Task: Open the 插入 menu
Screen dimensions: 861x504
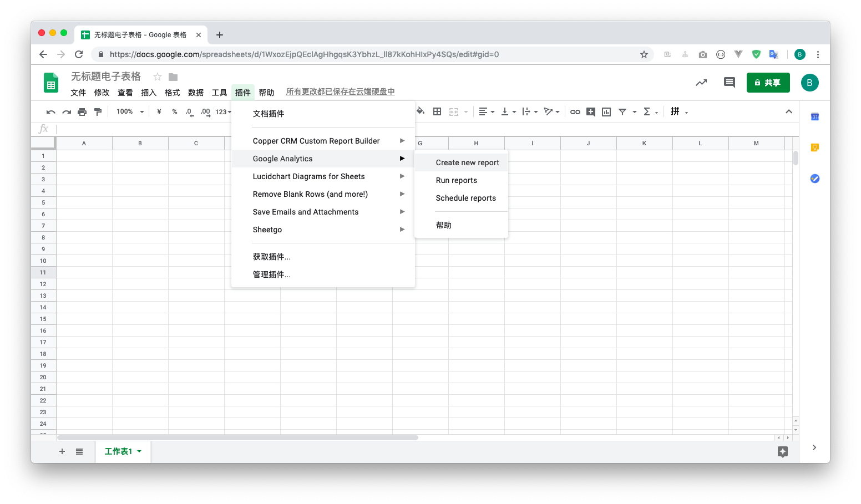Action: pos(149,93)
